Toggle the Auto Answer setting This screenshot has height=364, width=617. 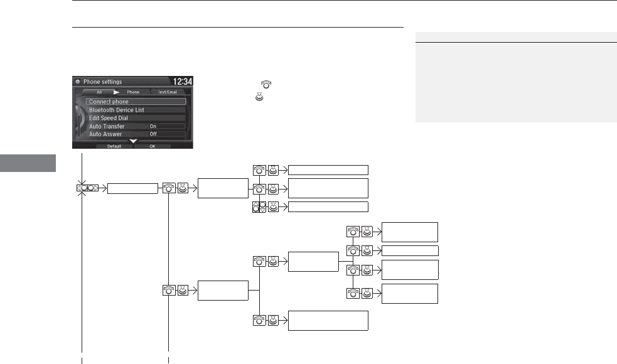tap(136, 134)
